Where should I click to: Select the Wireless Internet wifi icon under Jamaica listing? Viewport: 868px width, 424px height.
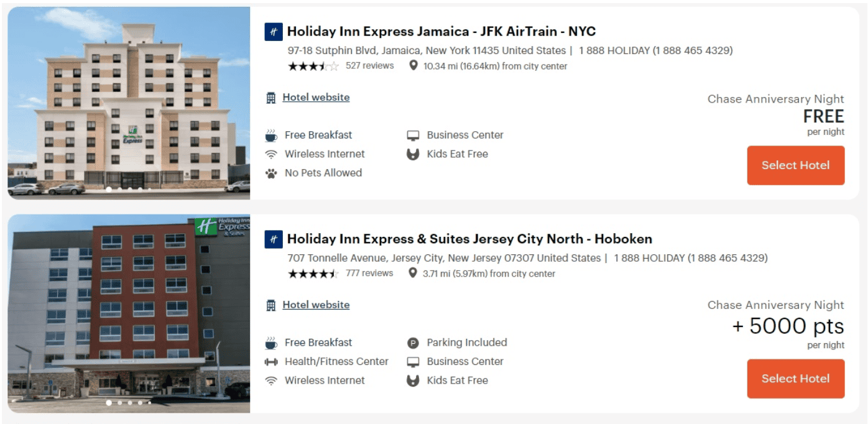(271, 154)
